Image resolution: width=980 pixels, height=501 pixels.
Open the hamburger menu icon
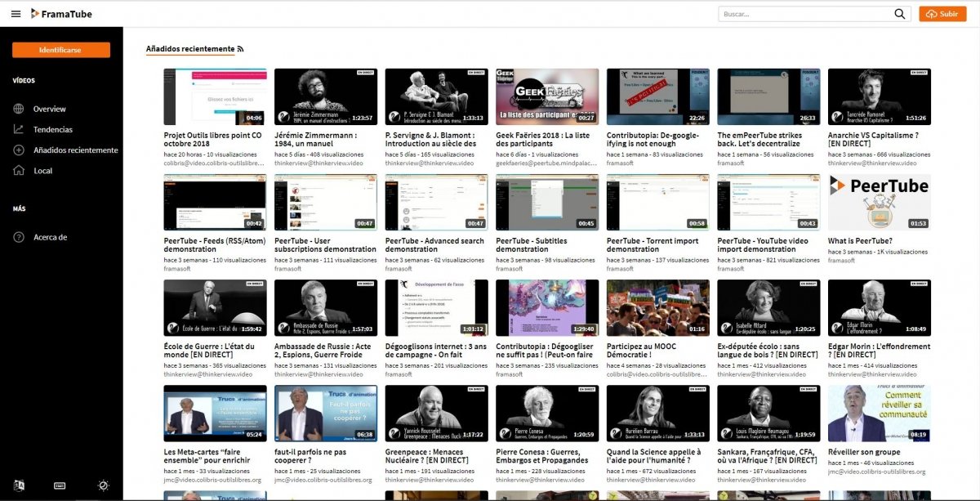point(16,14)
